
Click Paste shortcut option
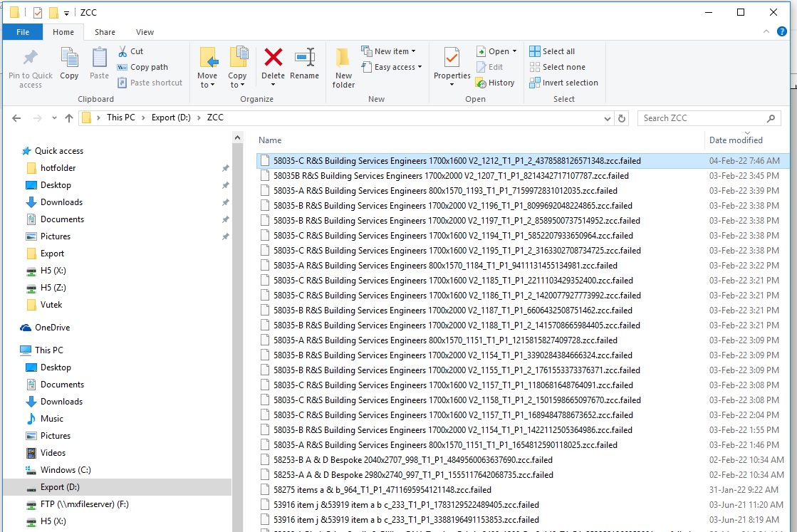click(150, 83)
